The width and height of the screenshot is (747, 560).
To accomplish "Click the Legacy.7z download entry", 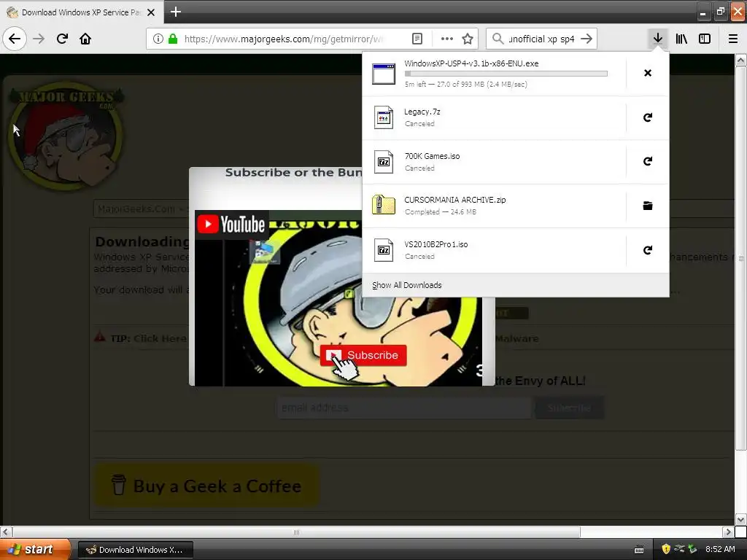I will pyautogui.click(x=494, y=117).
